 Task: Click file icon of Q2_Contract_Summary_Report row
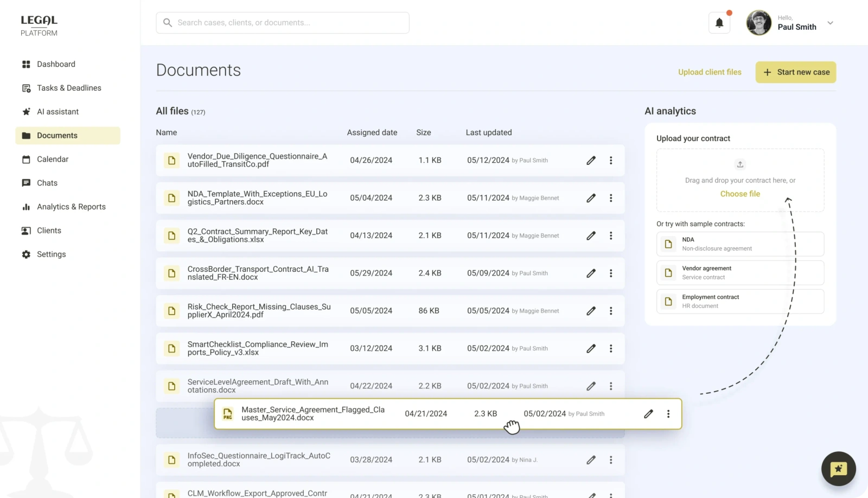pos(172,236)
